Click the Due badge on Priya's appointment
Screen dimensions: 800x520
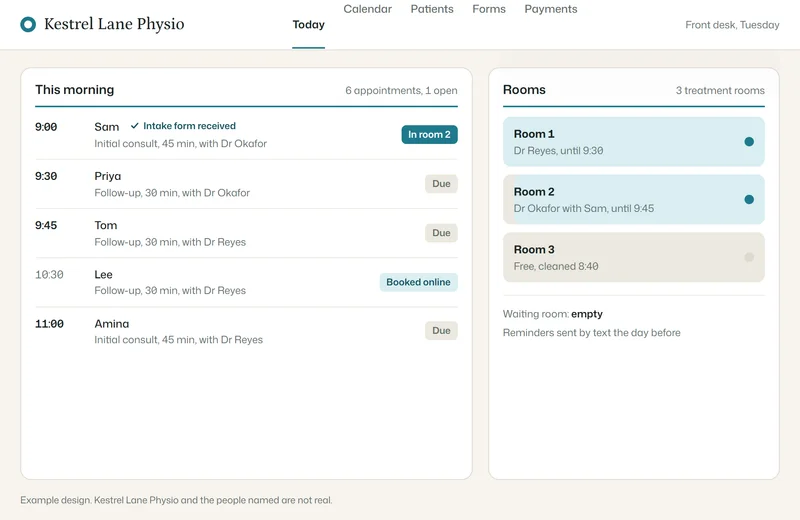point(441,184)
